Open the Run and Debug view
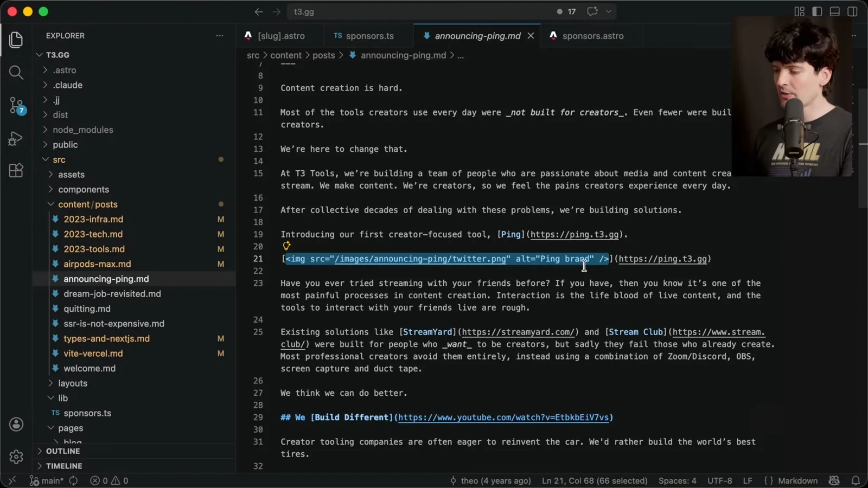Image resolution: width=868 pixels, height=488 pixels. [16, 138]
